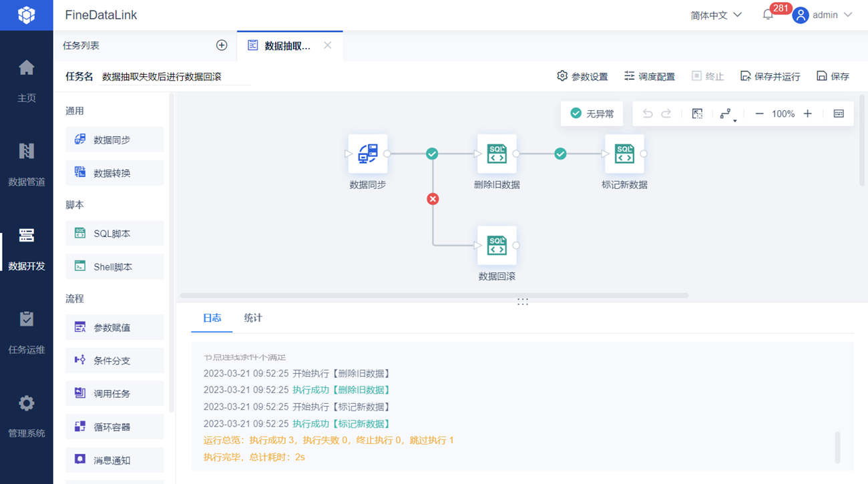Click the 执行完毕 total time log line
The image size is (868, 484).
point(254,457)
